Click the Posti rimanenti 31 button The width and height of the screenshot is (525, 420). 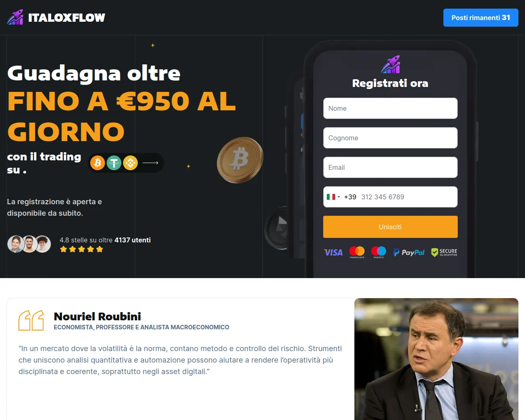tap(481, 18)
